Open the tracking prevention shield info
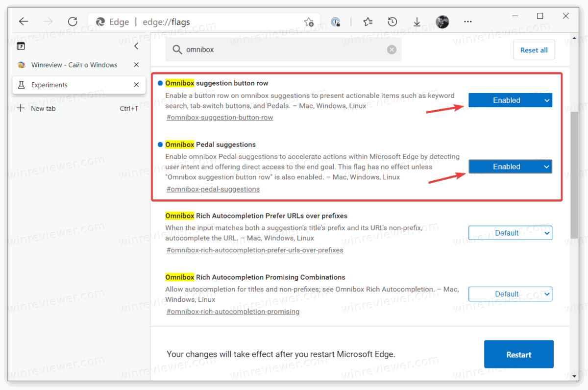 (x=336, y=22)
